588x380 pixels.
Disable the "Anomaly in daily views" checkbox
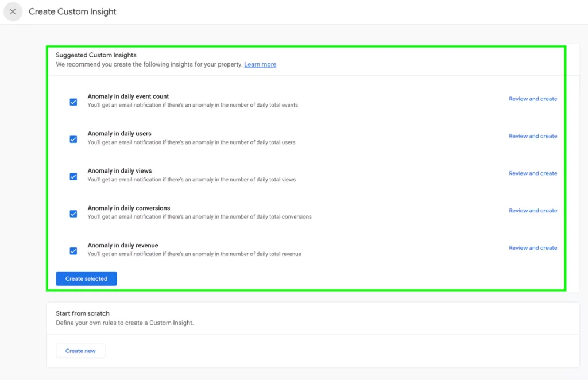coord(73,176)
